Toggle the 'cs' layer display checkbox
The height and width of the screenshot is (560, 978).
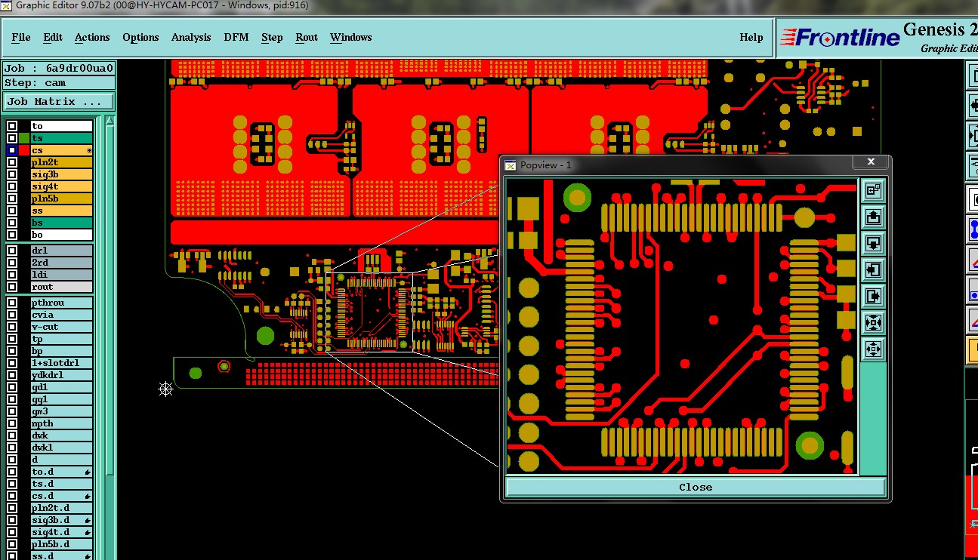coord(12,150)
